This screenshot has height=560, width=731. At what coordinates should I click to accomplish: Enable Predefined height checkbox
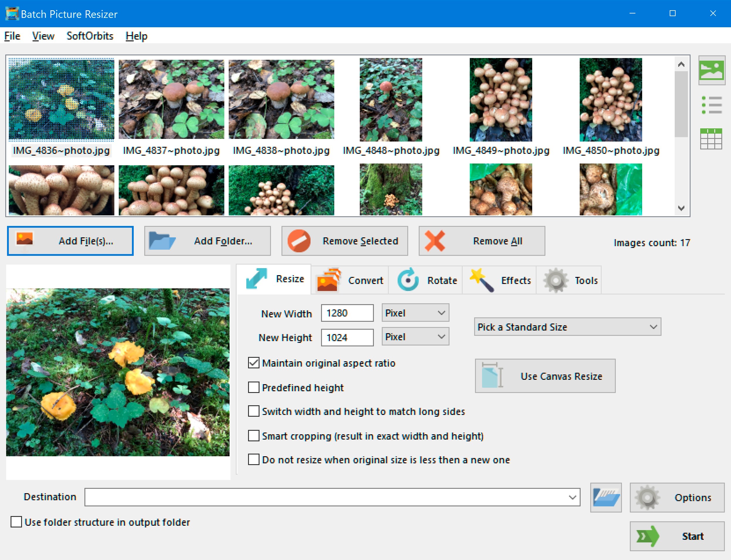[x=254, y=387]
